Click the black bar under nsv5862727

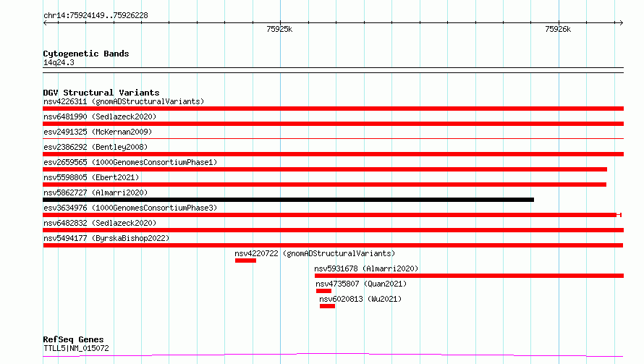pyautogui.click(x=288, y=200)
